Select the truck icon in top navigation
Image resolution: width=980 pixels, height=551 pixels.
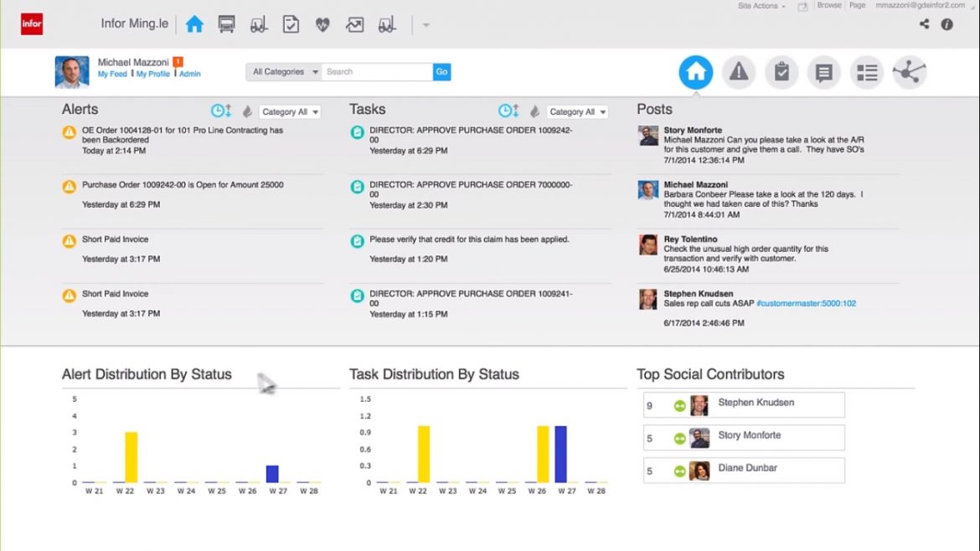point(227,23)
